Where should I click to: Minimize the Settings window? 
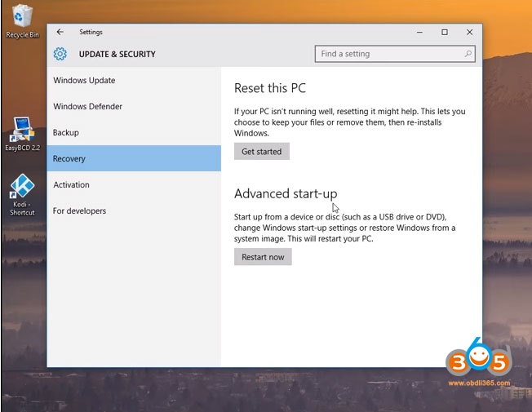(x=419, y=33)
